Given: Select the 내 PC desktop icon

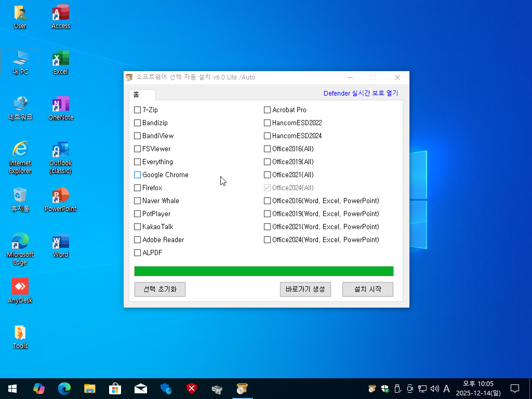Looking at the screenshot, I should pos(20,62).
